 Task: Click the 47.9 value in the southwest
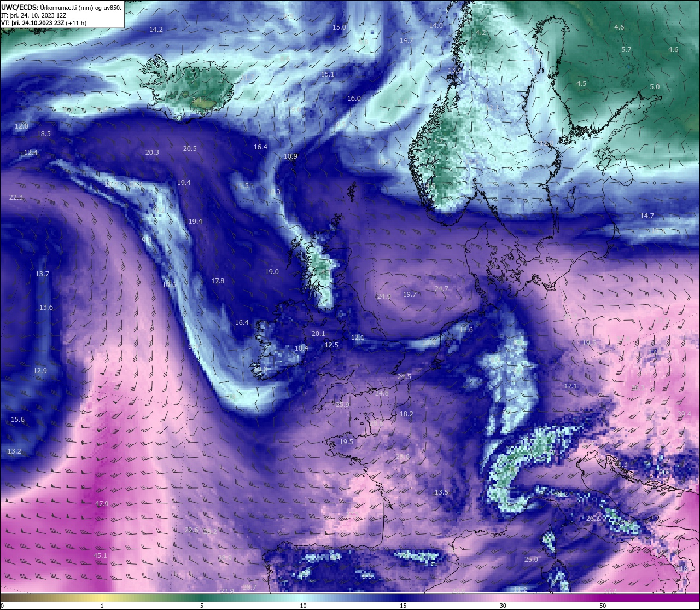[102, 504]
